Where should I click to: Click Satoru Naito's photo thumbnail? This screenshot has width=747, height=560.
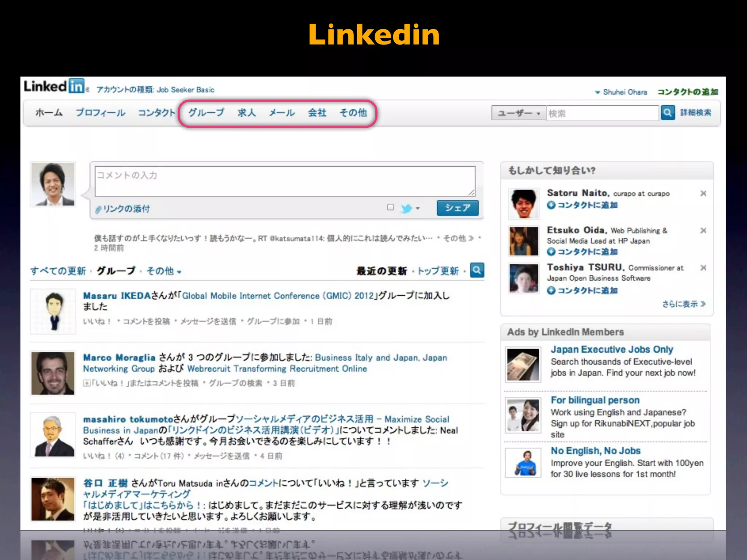523,203
